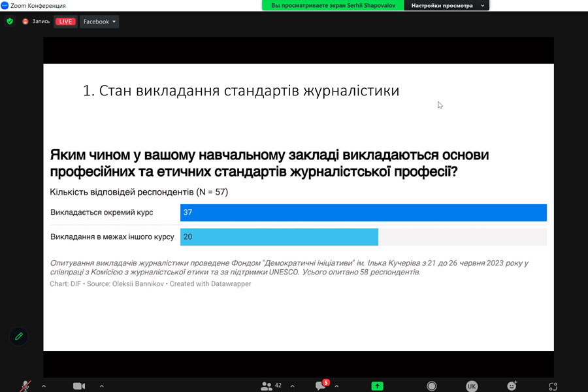The image size is (588, 392).
Task: Click the dark blue bar showing 37
Action: click(x=363, y=212)
